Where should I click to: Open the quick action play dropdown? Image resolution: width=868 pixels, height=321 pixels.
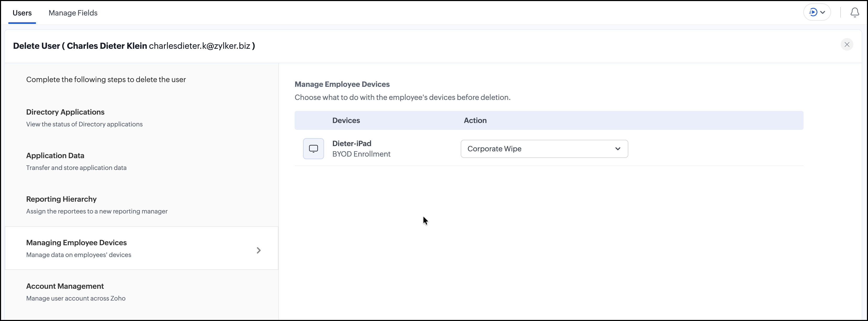[x=817, y=13]
